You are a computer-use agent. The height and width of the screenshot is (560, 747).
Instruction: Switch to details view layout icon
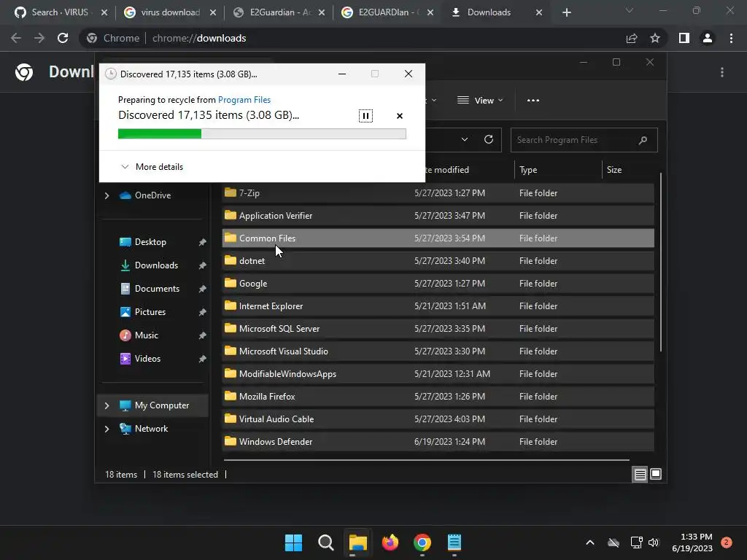[640, 474]
